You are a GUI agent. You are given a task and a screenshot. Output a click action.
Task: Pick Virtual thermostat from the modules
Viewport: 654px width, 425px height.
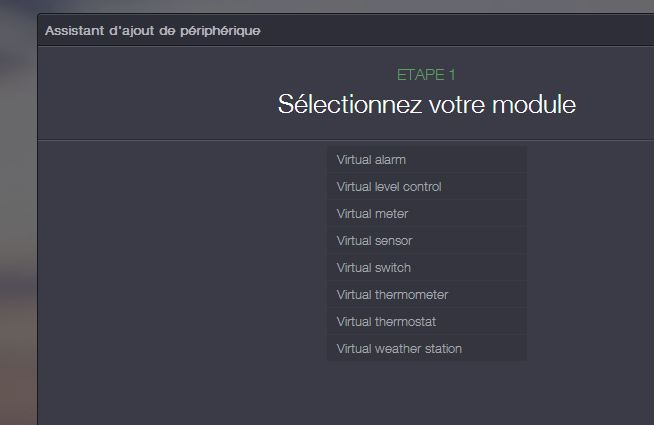(x=426, y=322)
